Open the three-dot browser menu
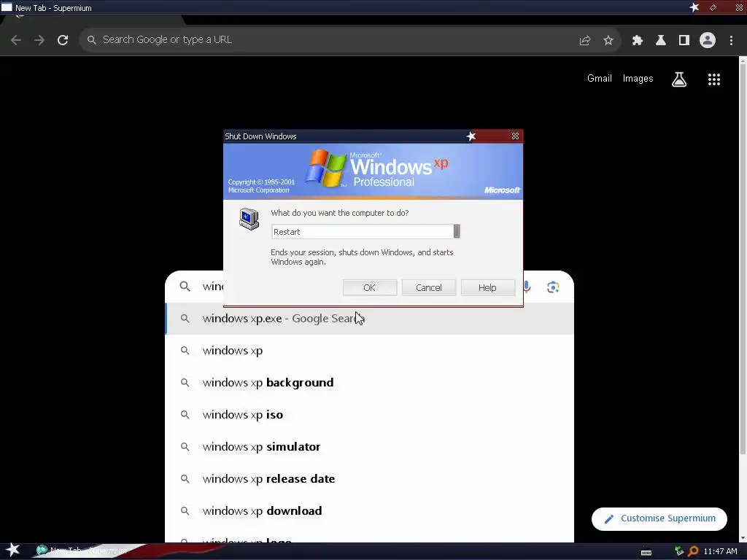747x560 pixels. pyautogui.click(x=731, y=41)
